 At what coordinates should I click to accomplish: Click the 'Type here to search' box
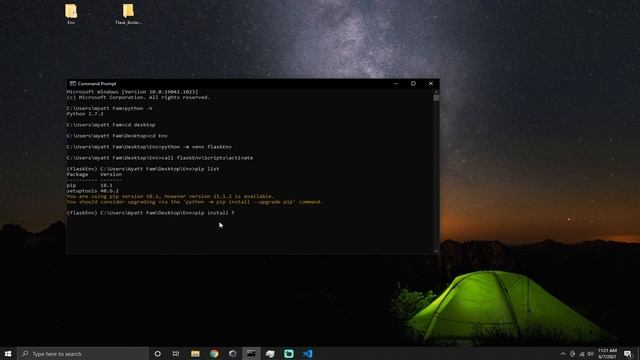(x=83, y=353)
